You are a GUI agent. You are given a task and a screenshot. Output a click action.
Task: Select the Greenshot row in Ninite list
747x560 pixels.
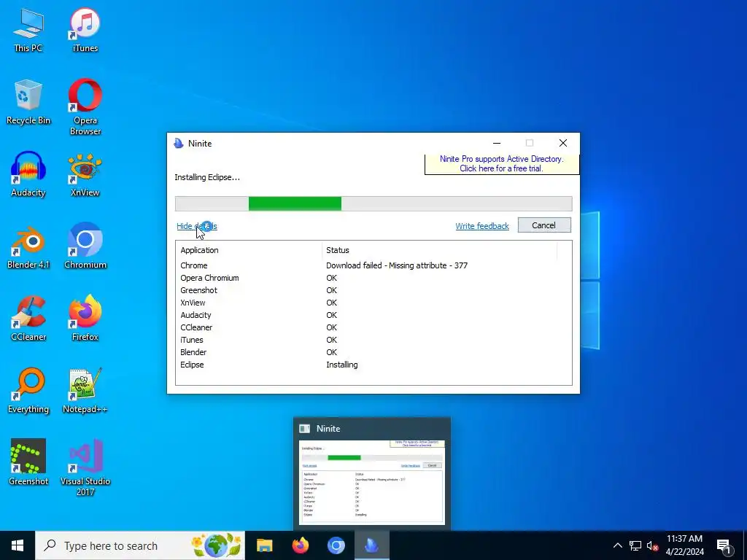(x=373, y=290)
